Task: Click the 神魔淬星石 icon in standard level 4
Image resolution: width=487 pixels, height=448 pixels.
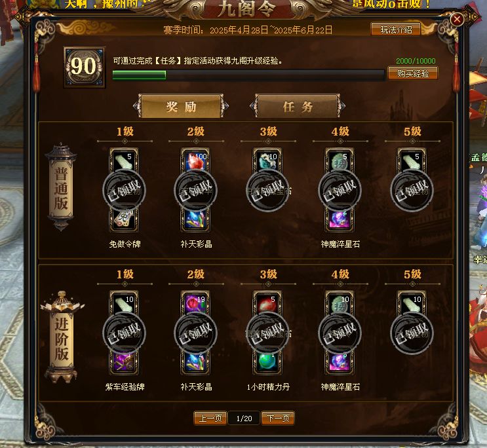Action: click(x=340, y=220)
